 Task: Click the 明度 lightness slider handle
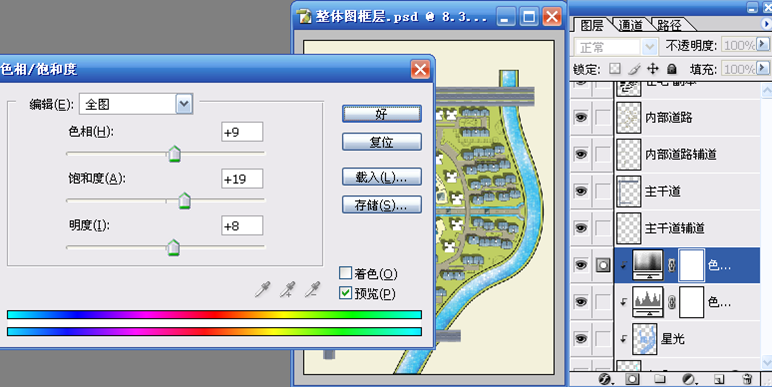[x=173, y=248]
